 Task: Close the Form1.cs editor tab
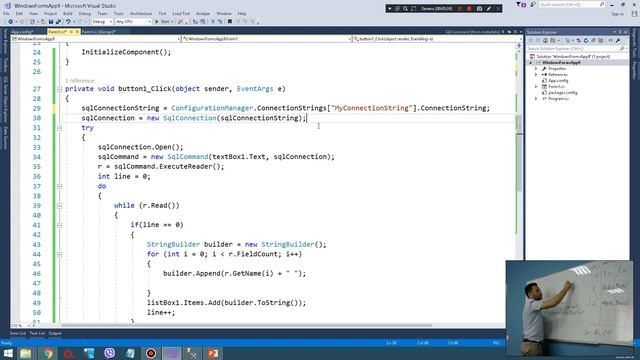77,31
